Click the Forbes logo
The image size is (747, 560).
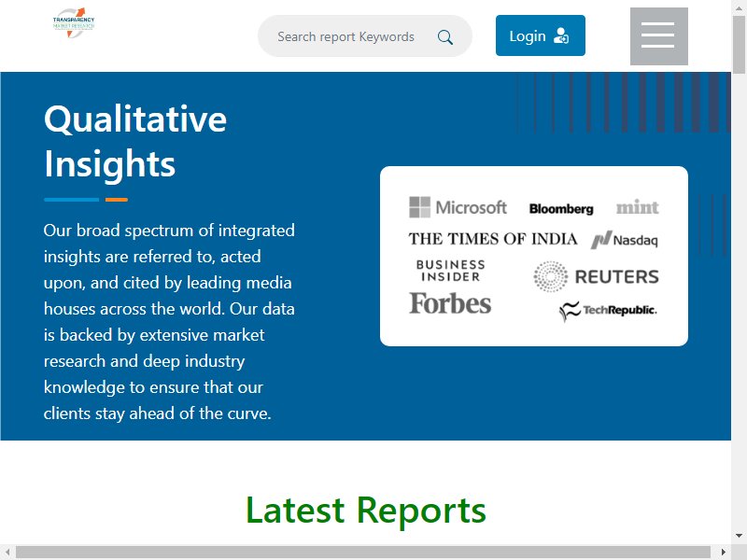click(450, 303)
